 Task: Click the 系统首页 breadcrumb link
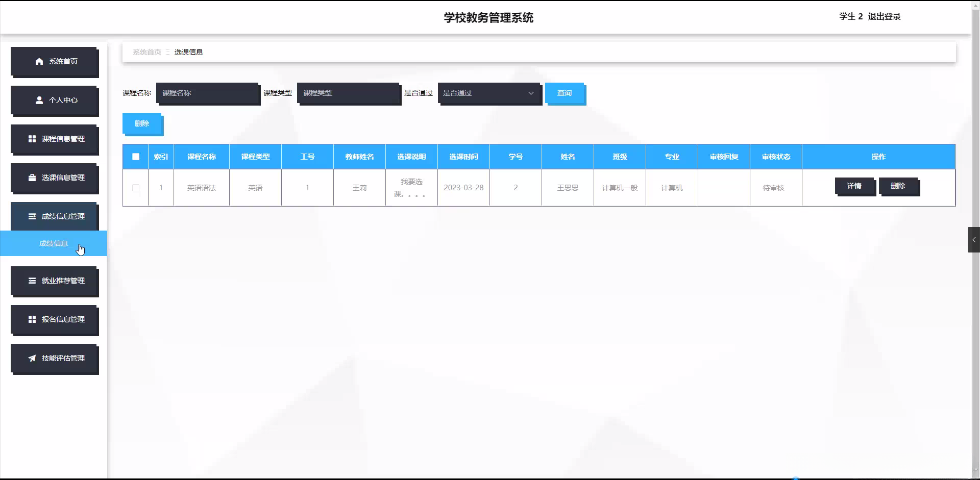click(147, 52)
